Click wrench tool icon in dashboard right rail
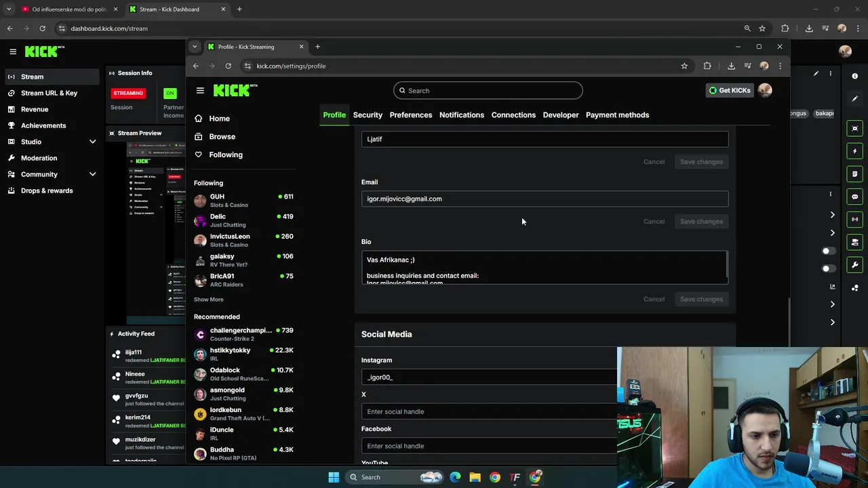868x488 pixels. pos(854,265)
